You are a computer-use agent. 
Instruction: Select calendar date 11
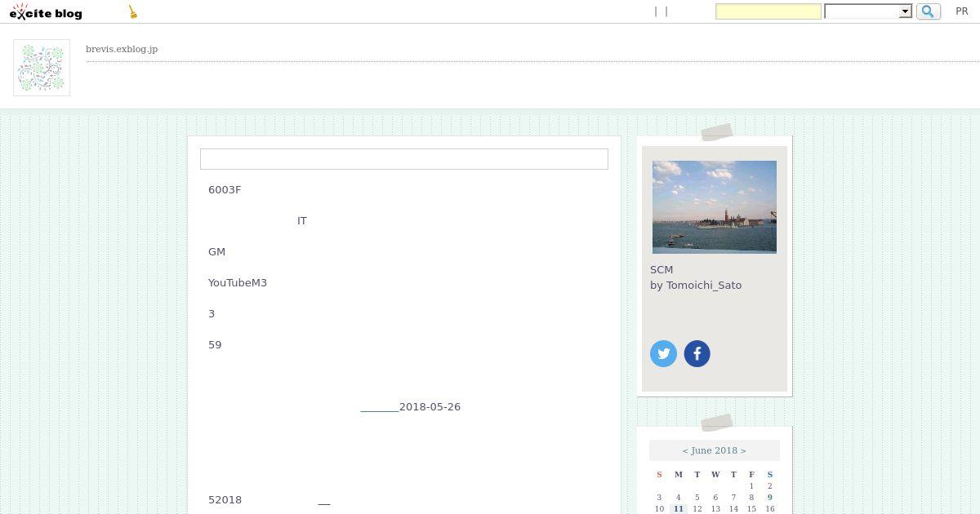click(x=679, y=509)
